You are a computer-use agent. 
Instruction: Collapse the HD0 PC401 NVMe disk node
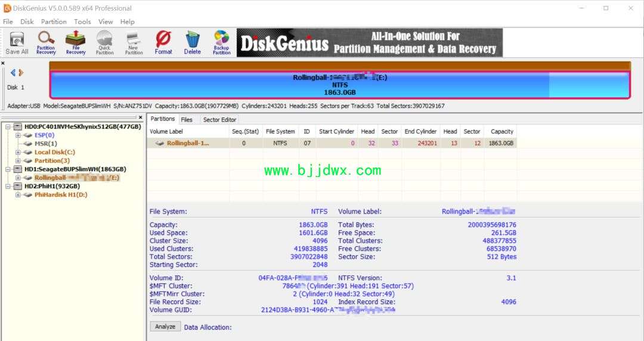tap(8, 127)
